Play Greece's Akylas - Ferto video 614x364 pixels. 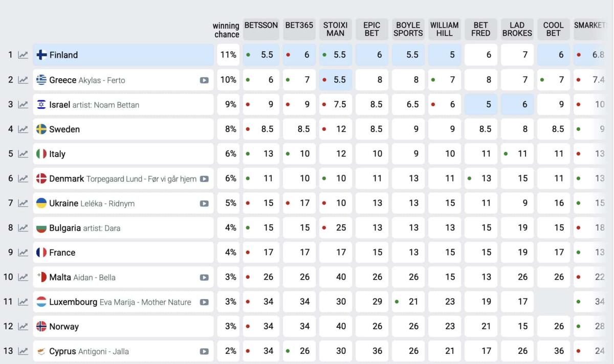[x=204, y=80]
